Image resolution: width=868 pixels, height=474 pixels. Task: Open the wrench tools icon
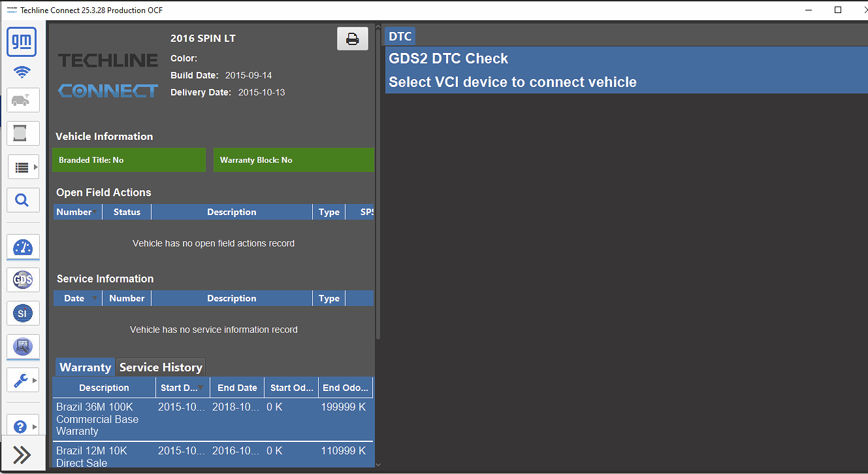click(x=21, y=380)
